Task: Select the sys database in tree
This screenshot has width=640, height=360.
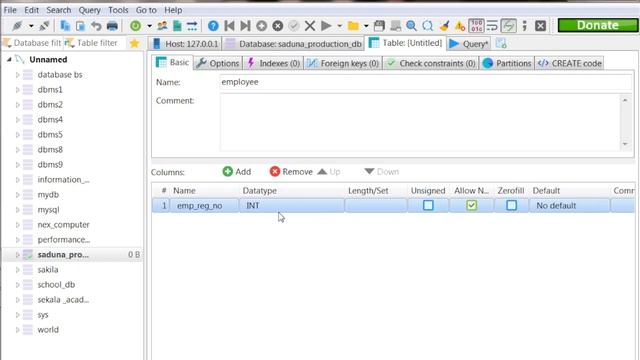Action: point(43,315)
